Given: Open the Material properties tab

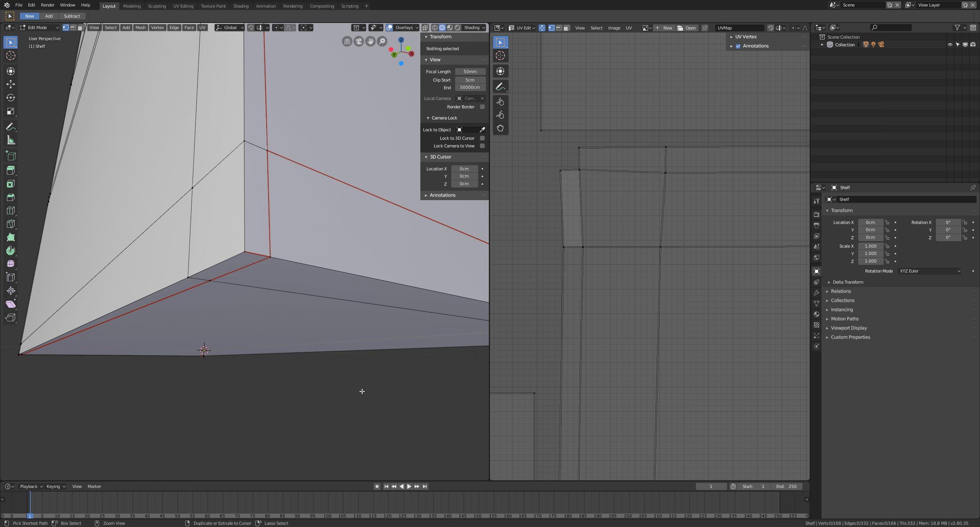Looking at the screenshot, I should (817, 314).
